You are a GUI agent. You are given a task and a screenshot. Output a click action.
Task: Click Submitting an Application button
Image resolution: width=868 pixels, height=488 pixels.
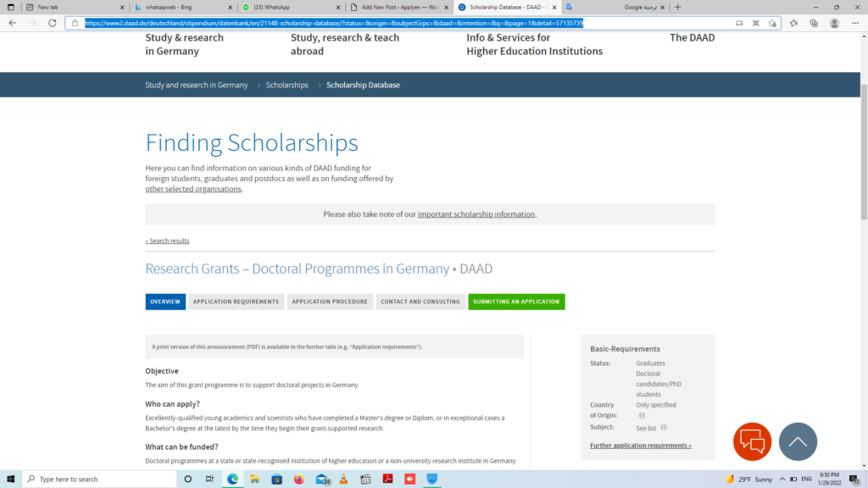click(x=516, y=302)
